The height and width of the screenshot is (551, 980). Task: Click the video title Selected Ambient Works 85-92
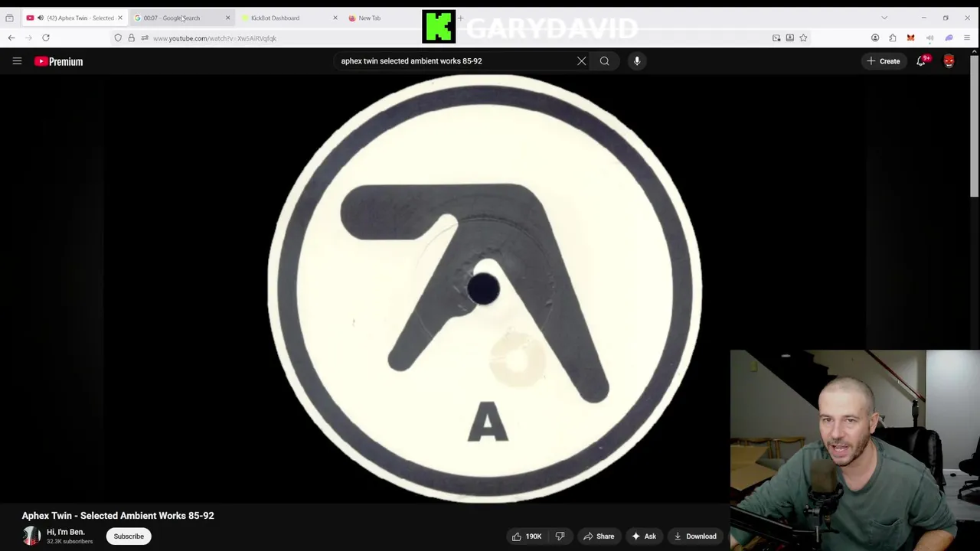pos(118,516)
